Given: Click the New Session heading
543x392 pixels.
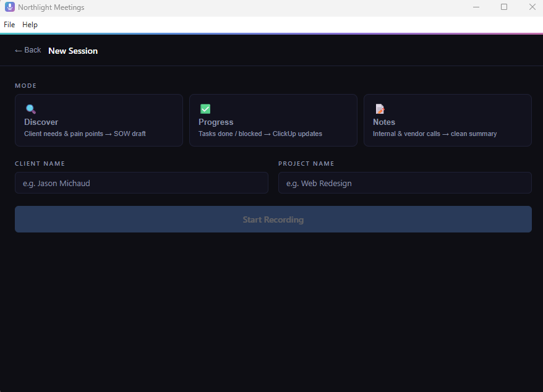Looking at the screenshot, I should (73, 51).
